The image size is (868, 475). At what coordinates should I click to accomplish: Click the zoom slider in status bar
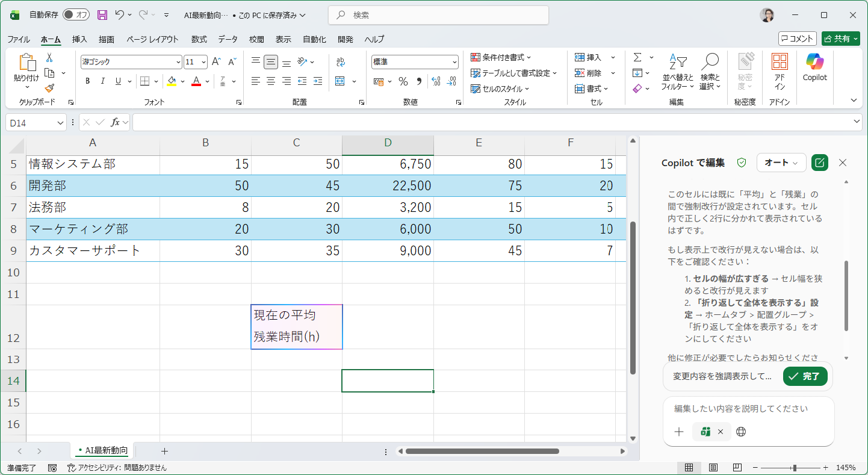[x=795, y=468]
